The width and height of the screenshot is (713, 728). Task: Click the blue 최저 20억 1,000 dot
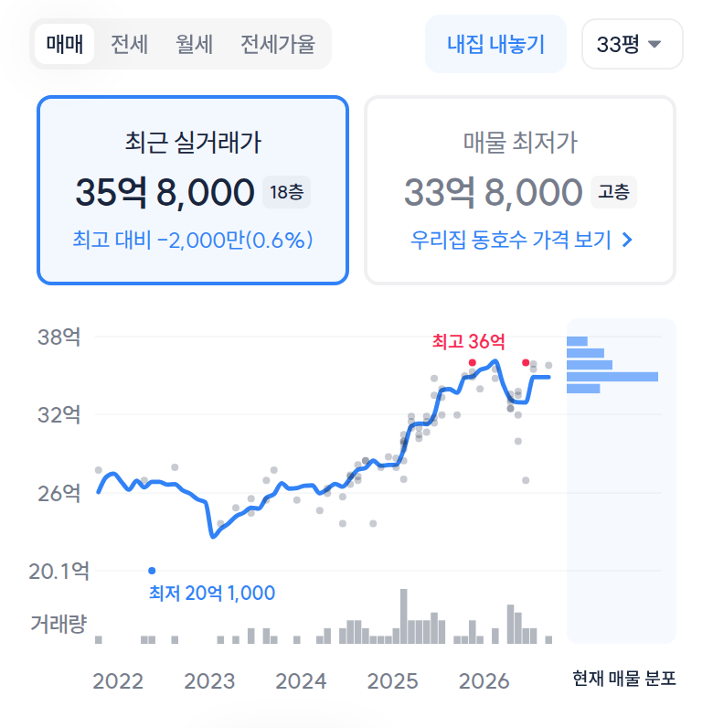(x=152, y=571)
